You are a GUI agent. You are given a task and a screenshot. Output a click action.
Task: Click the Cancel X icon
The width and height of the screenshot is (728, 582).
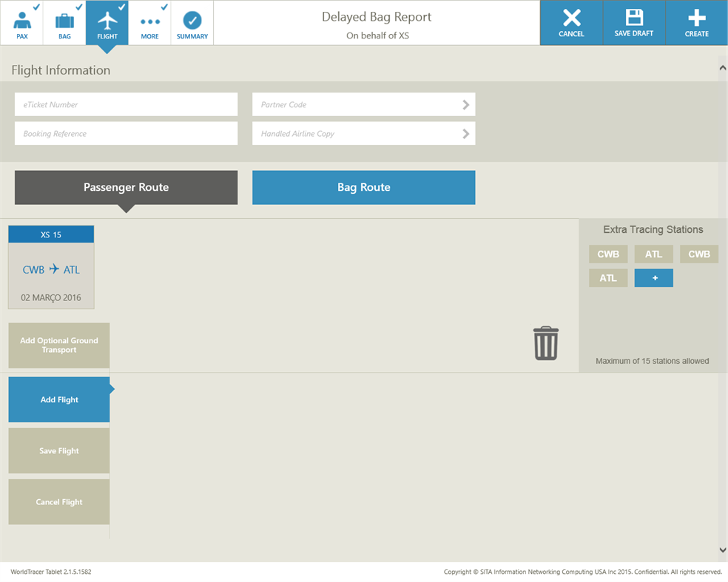(x=570, y=18)
